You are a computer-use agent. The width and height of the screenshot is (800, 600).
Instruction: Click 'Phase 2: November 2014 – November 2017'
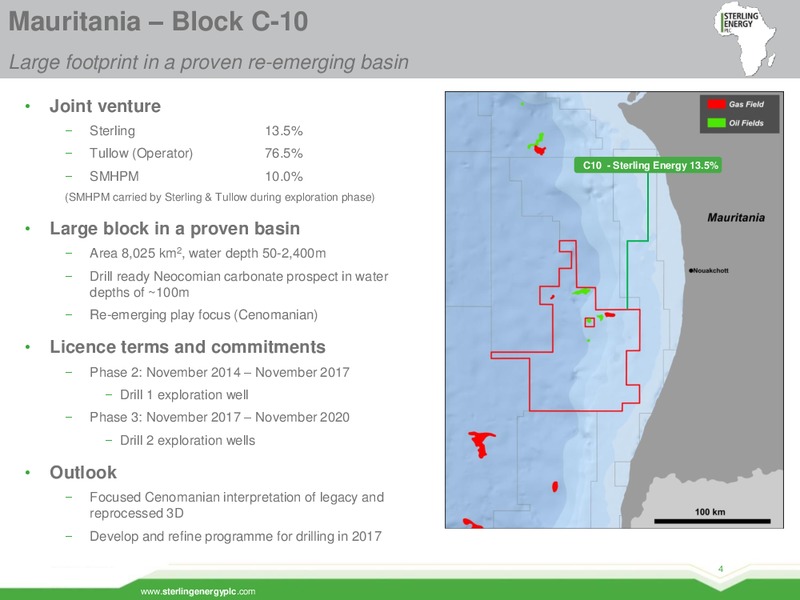pyautogui.click(x=219, y=372)
